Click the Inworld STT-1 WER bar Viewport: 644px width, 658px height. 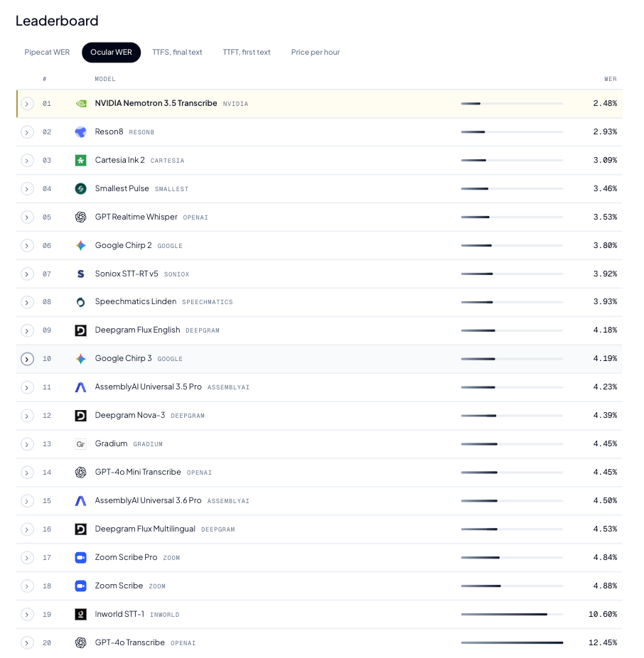tap(512, 615)
